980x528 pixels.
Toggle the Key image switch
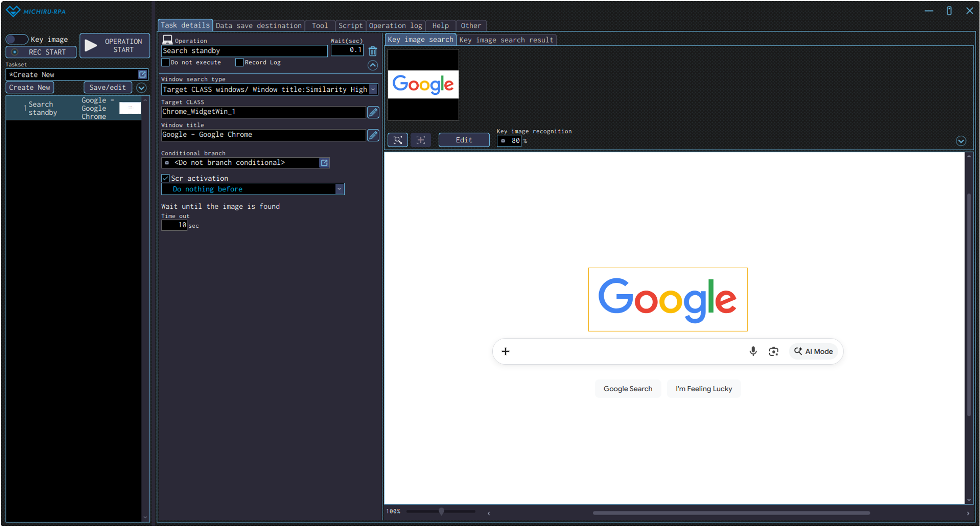[16, 39]
